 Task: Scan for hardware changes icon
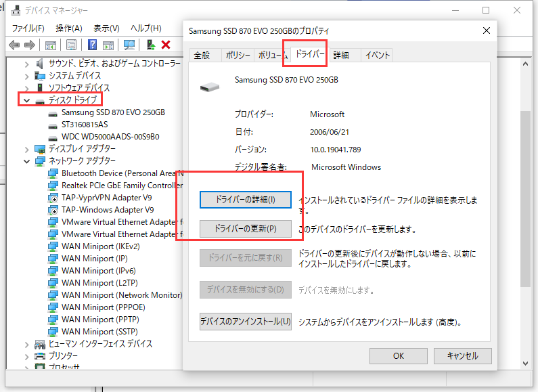click(x=129, y=45)
